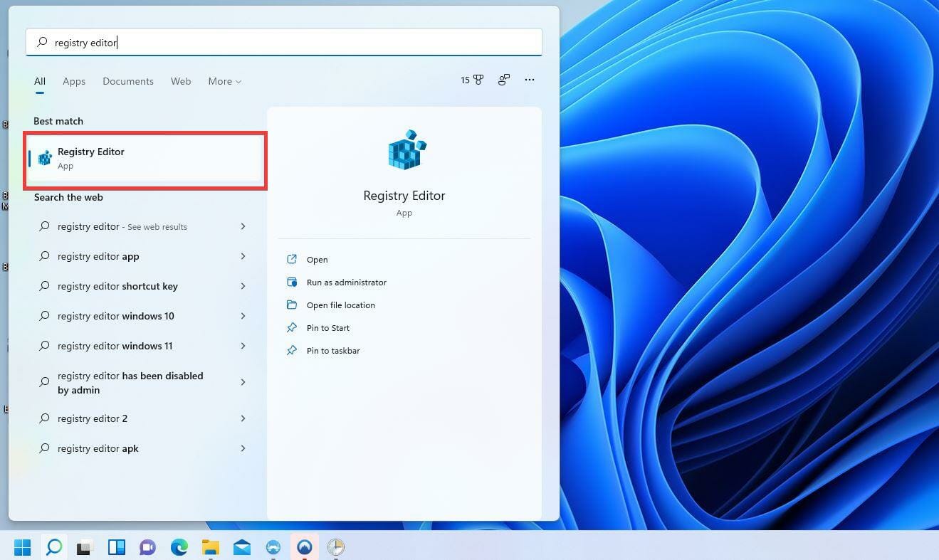The image size is (939, 560).
Task: Choose Pin to taskbar
Action: (333, 351)
